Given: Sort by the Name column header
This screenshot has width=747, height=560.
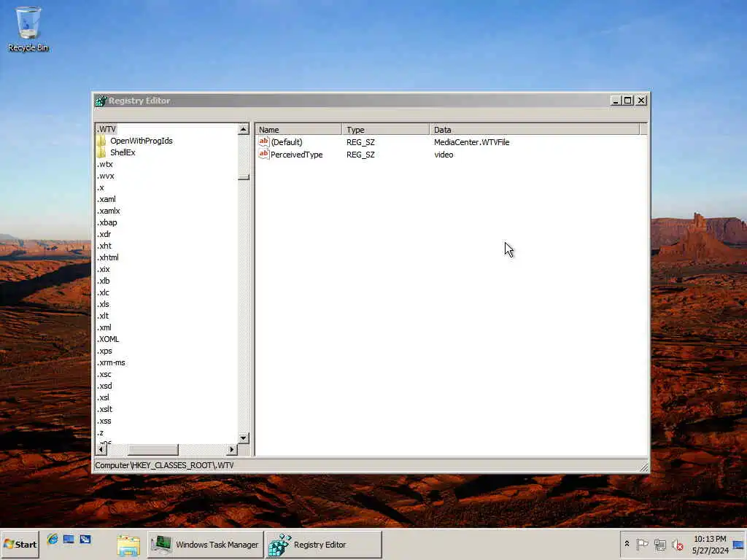Looking at the screenshot, I should click(x=298, y=130).
